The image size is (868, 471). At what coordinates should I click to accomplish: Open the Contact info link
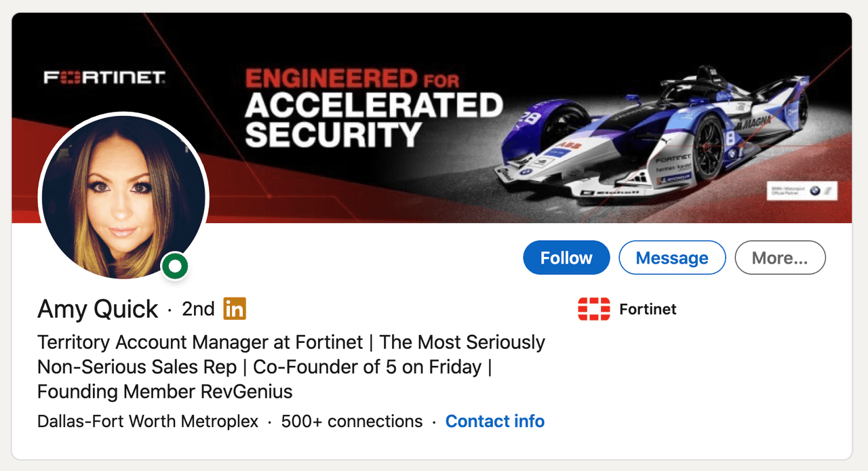click(x=494, y=422)
